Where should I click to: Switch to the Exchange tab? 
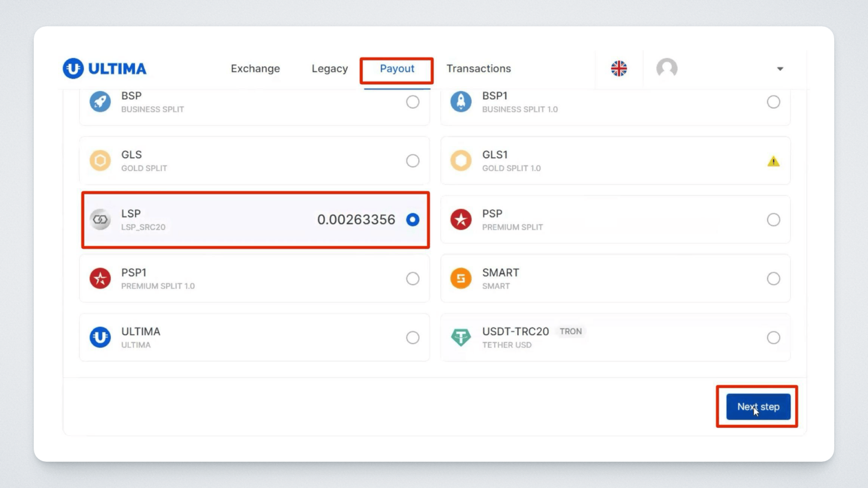click(x=255, y=69)
